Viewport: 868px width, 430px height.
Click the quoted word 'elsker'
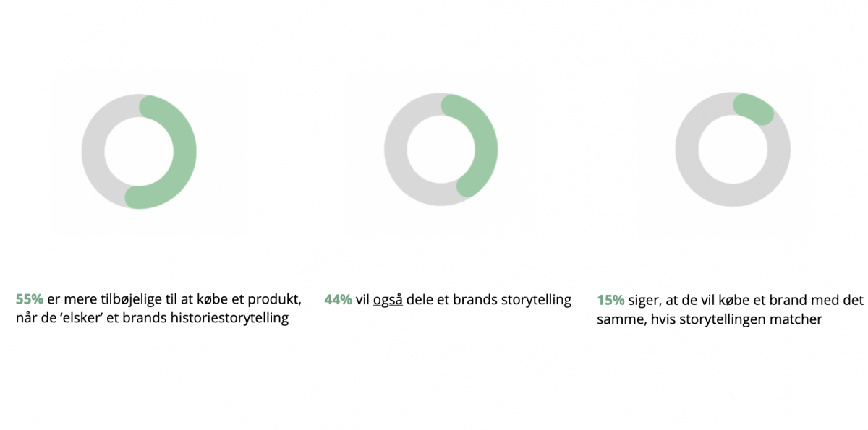click(100, 318)
